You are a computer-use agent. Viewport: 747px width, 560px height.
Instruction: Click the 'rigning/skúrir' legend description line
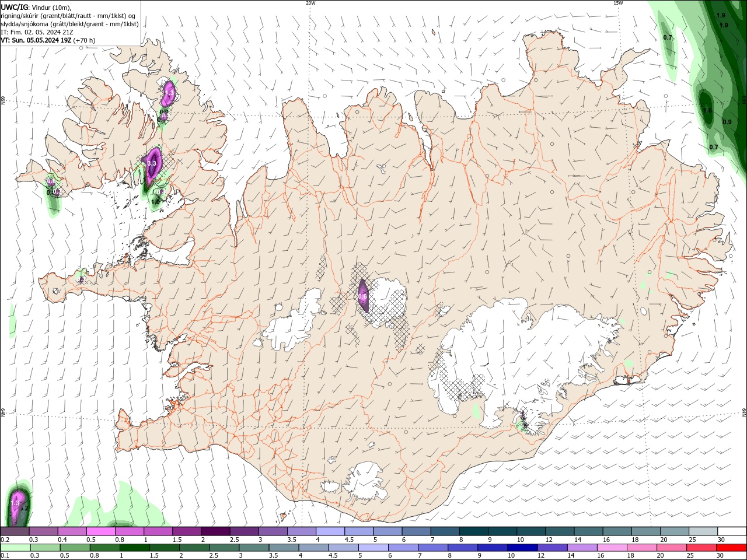(x=69, y=16)
